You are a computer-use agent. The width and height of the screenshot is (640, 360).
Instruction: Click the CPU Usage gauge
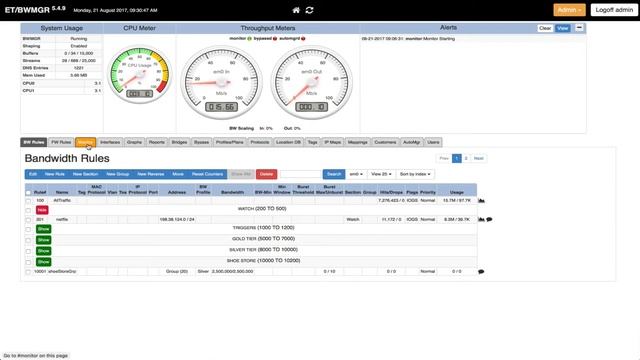140,75
